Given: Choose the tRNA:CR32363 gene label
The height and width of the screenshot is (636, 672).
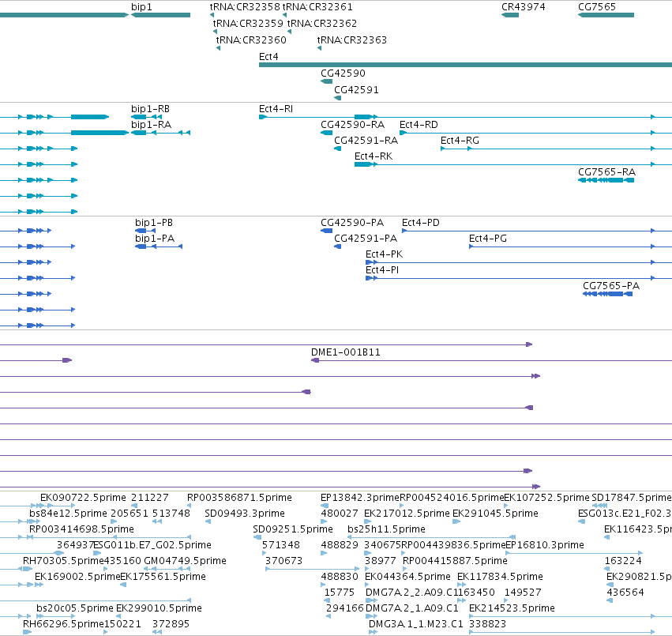Looking at the screenshot, I should point(352,40).
